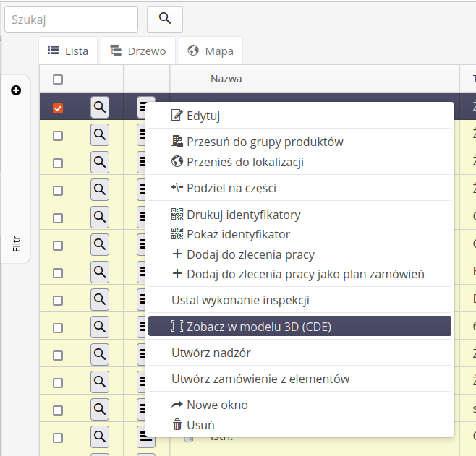Open details magnifier in the selected row
The width and height of the screenshot is (476, 456).
100,107
